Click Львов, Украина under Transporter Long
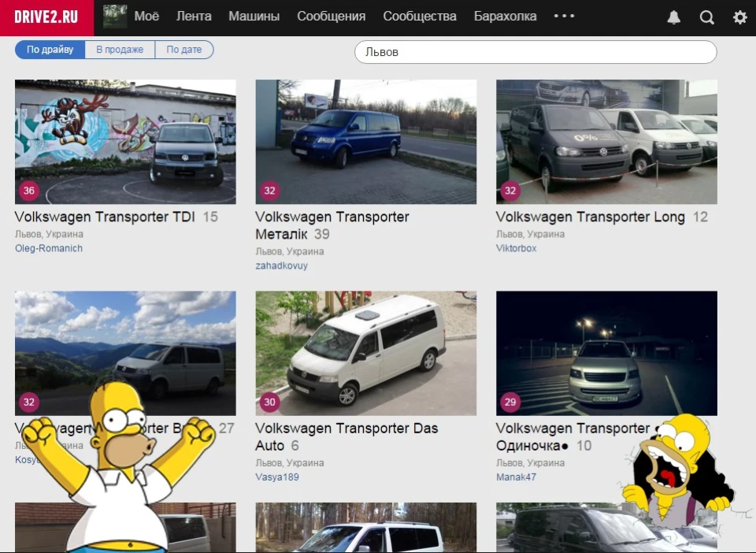756x553 pixels. [x=530, y=234]
